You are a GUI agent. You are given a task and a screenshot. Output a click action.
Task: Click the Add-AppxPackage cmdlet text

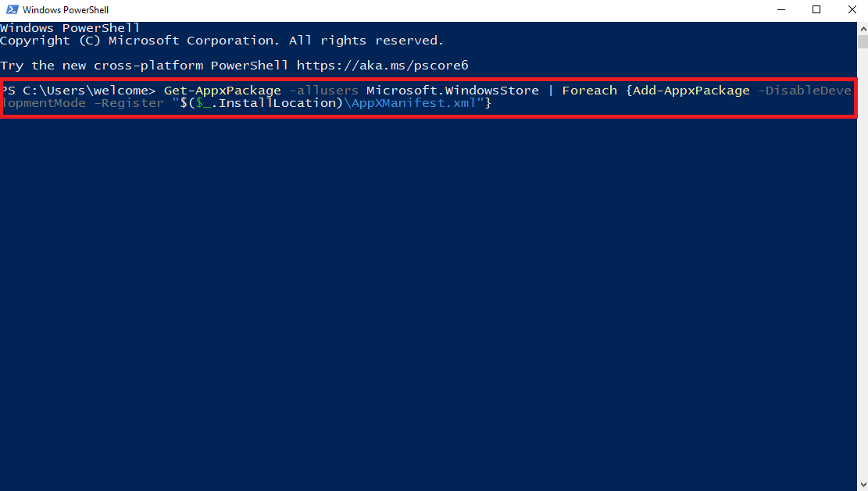tap(691, 91)
